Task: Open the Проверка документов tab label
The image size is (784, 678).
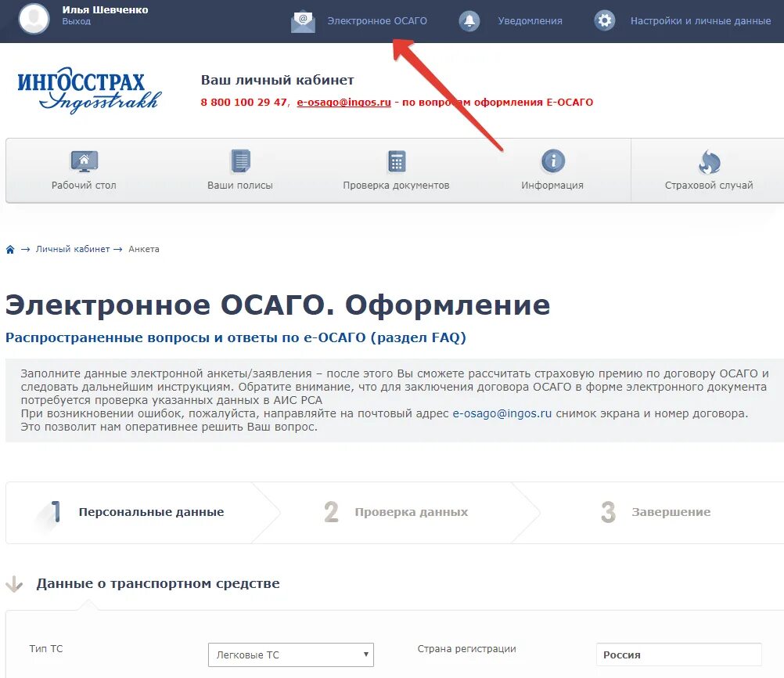Action: click(x=396, y=185)
